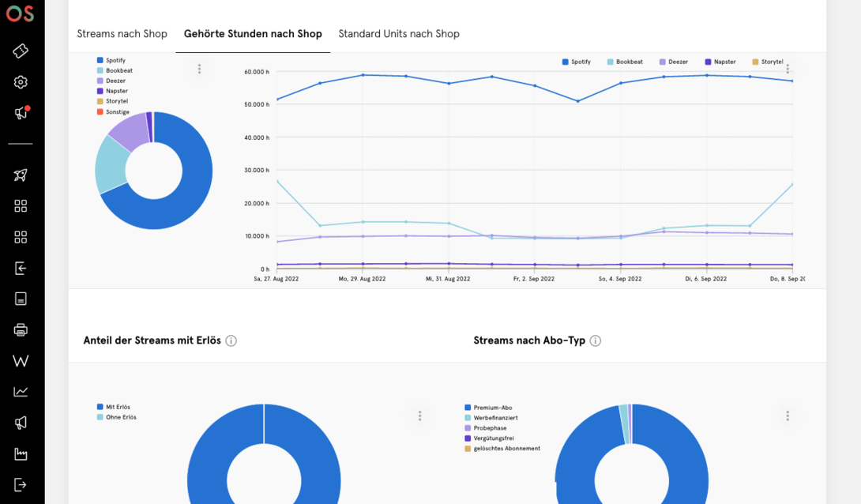Click the OS logo in the sidebar
This screenshot has width=861, height=504.
click(21, 13)
